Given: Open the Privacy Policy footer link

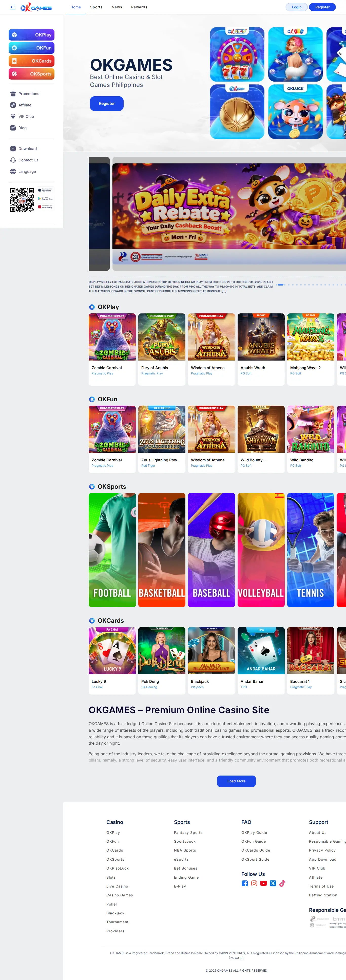Looking at the screenshot, I should 322,851.
